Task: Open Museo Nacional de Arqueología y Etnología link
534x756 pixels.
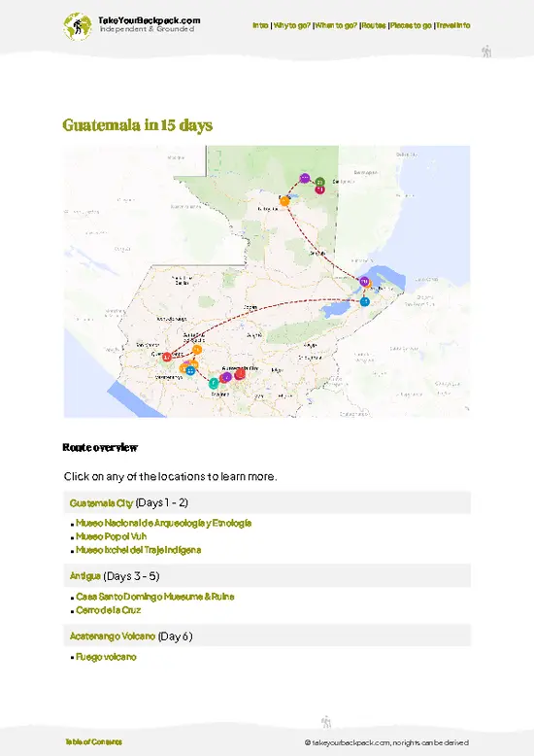Action: click(x=164, y=523)
